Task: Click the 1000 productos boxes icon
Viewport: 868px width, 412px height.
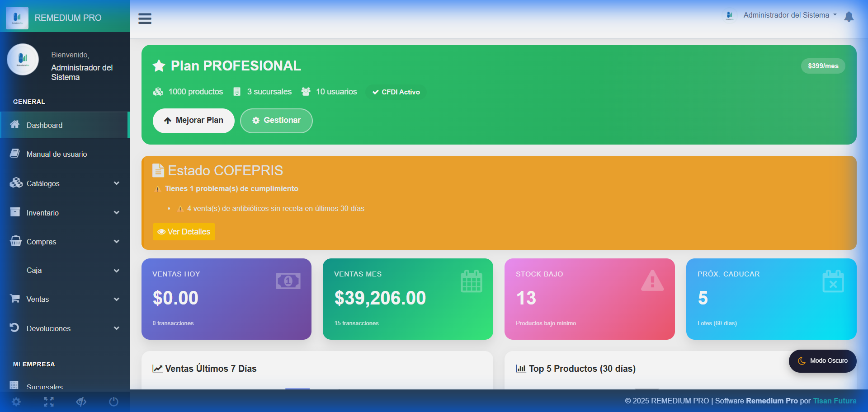Action: pyautogui.click(x=158, y=92)
